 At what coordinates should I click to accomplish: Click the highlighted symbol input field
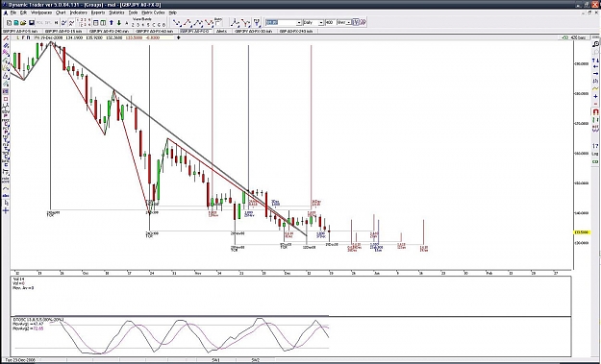pos(281,23)
